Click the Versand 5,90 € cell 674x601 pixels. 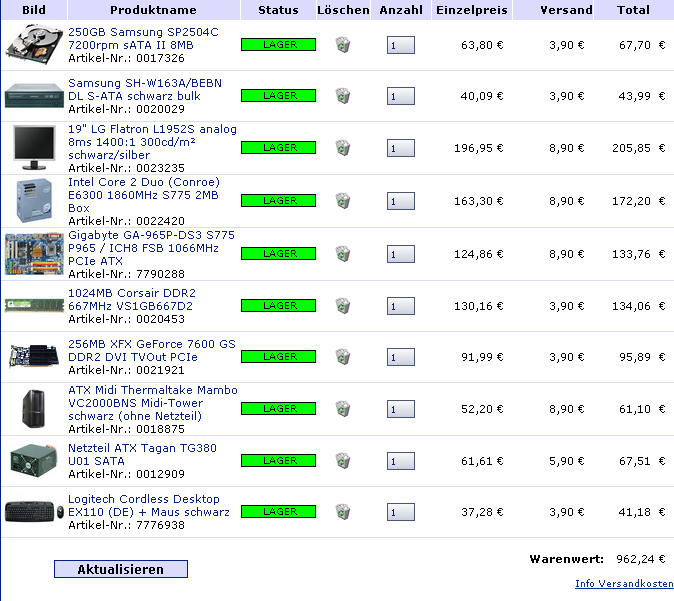tap(567, 461)
